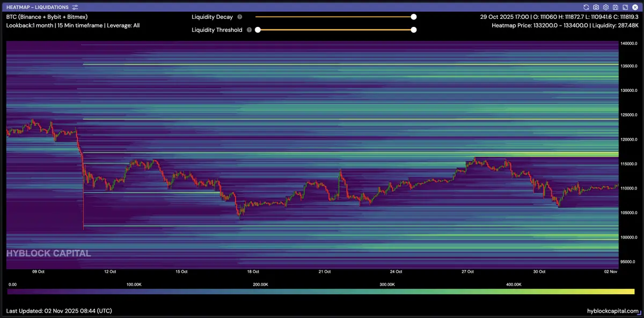Click the 100.00K color scale label

pyautogui.click(x=134, y=284)
